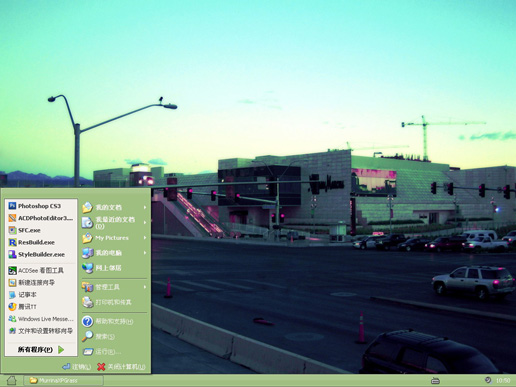
Task: Run SFC.exe from the start menu
Action: pos(41,230)
